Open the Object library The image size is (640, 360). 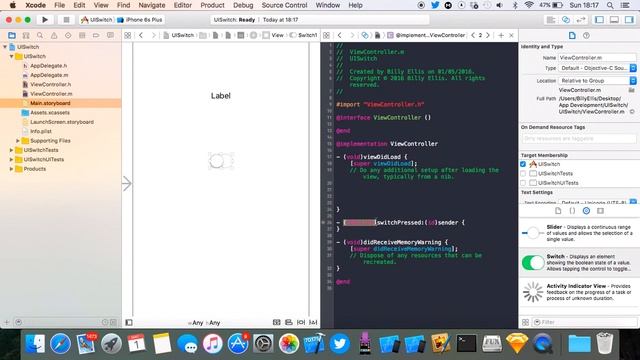(586, 211)
